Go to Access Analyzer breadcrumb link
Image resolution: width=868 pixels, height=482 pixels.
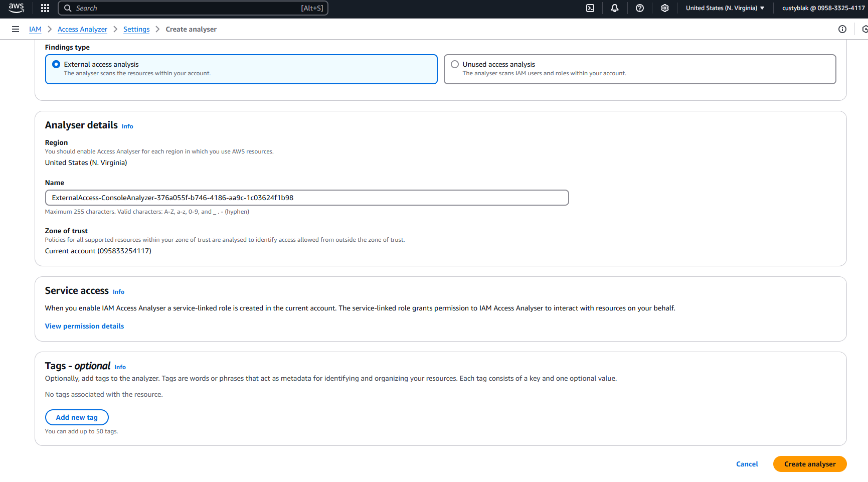[82, 29]
